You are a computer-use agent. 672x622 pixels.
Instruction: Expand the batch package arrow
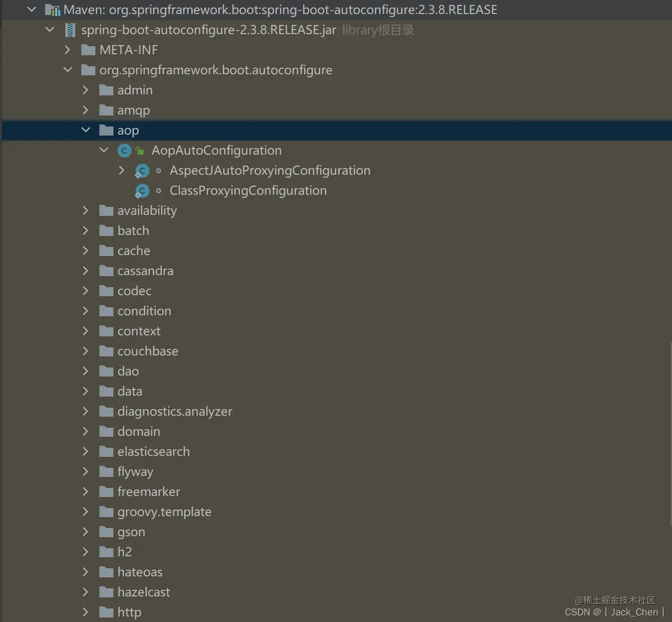(x=86, y=230)
